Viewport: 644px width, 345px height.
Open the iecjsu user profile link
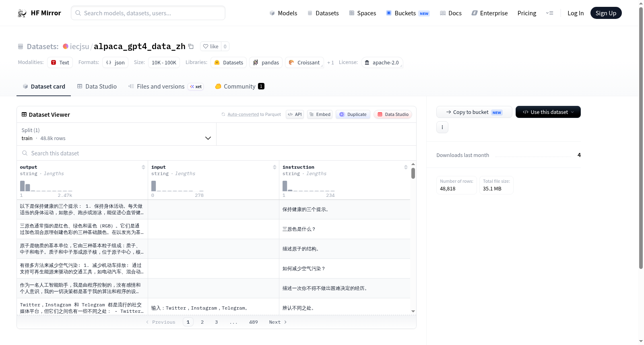pos(79,46)
